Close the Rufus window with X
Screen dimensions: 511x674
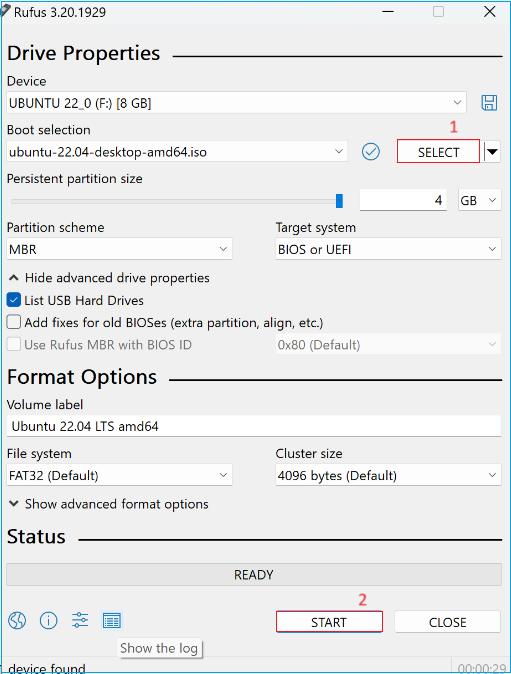pos(490,12)
